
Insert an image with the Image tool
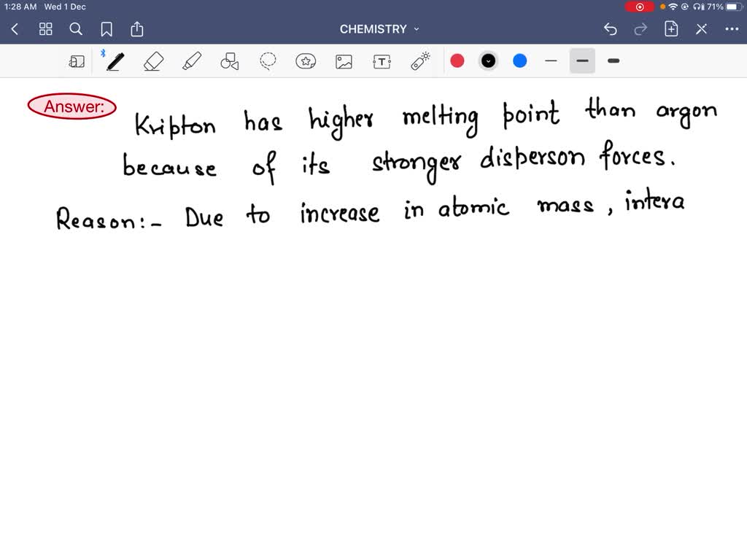[x=344, y=61]
